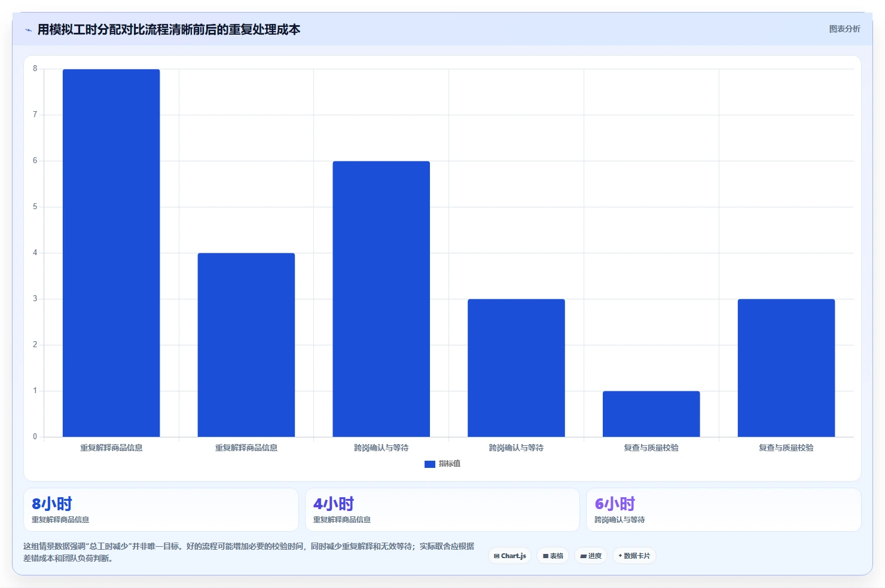This screenshot has height=588, width=885.
Task: Select the 重复解释商品信息 bar with value 4
Action: [x=246, y=345]
